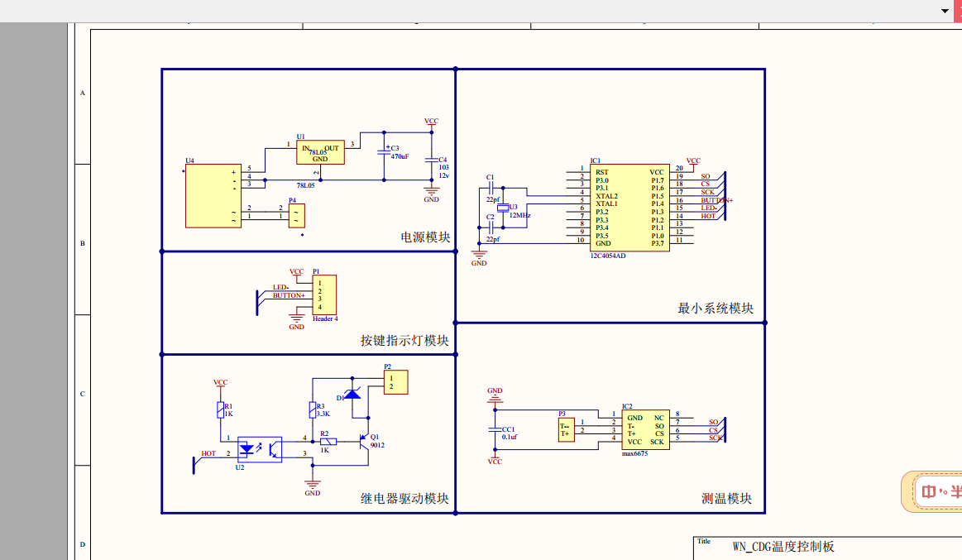Select the D1 diode symbol

pos(352,393)
